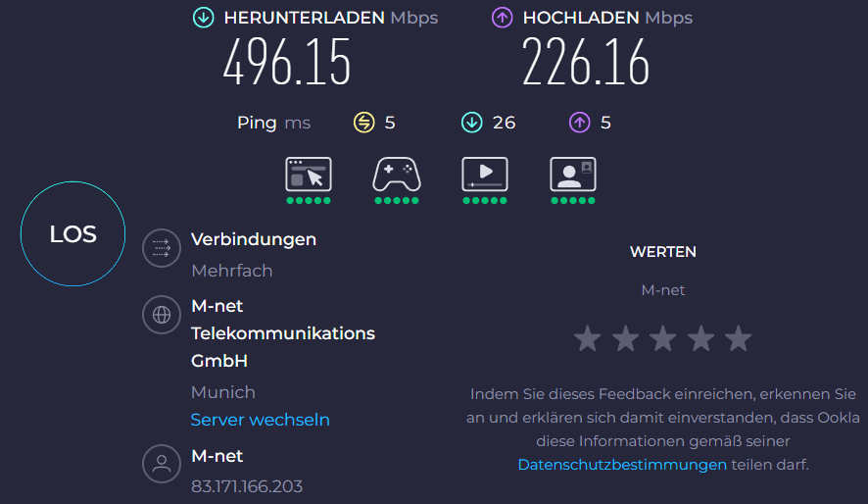Screen dimensions: 868x504
Task: Open the Server wechseln link
Action: click(x=260, y=420)
